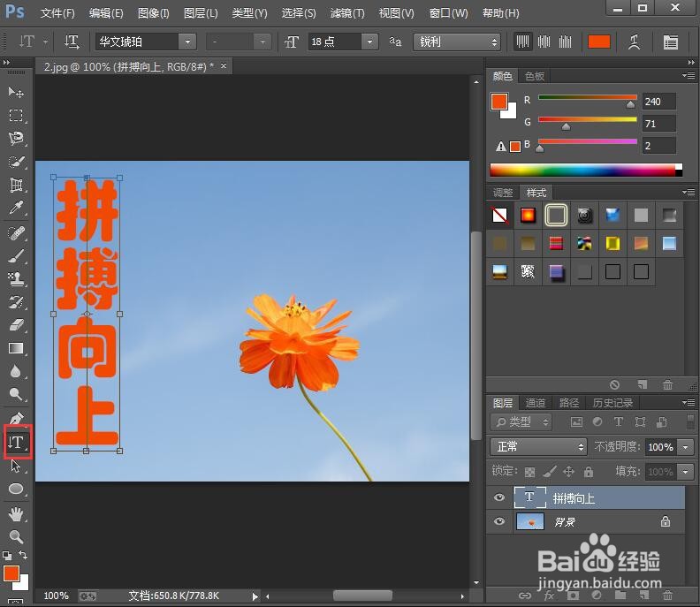Select the History Brush tool
The image size is (700, 607).
click(x=16, y=302)
